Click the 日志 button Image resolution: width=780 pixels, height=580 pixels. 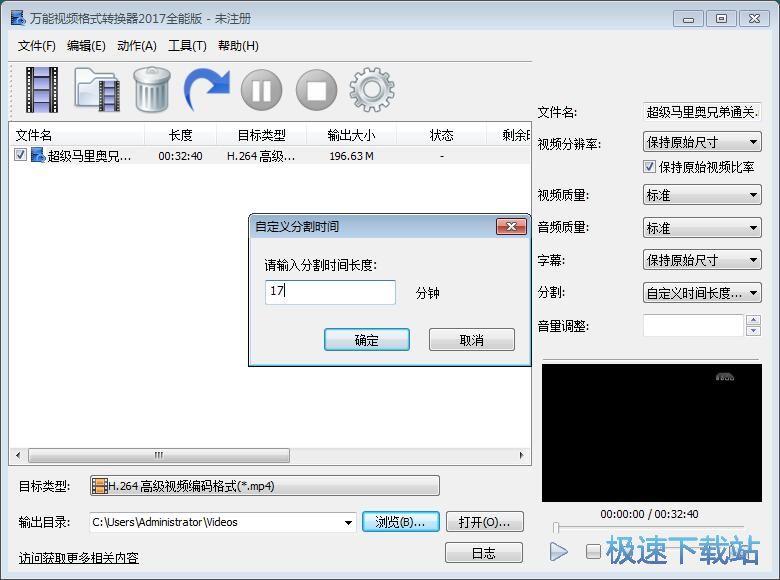coord(484,553)
